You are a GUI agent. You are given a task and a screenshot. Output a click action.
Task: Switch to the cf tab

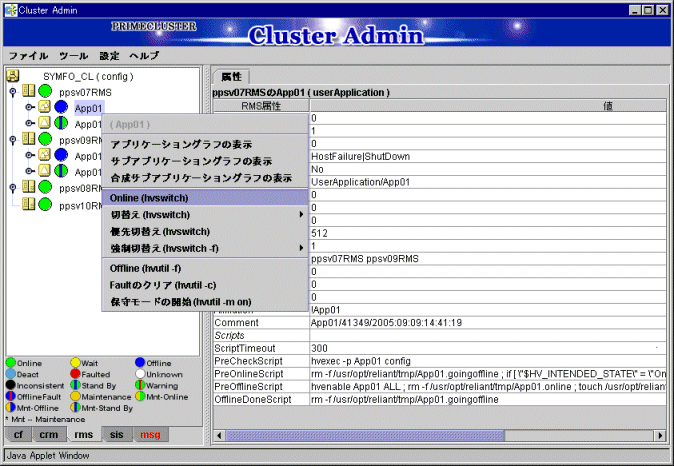[x=19, y=435]
